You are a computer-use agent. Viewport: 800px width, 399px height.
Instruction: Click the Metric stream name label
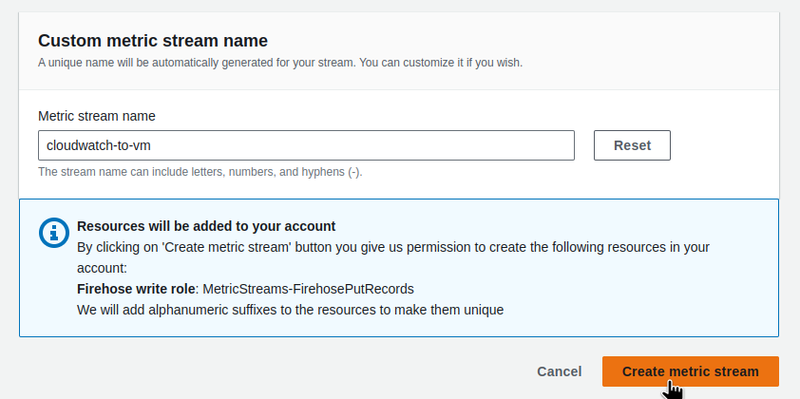[97, 116]
